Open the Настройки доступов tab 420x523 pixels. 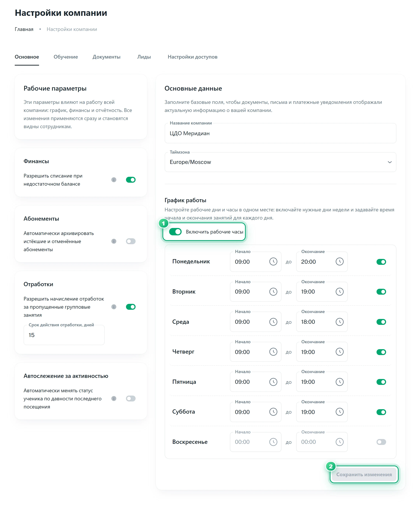coord(192,57)
